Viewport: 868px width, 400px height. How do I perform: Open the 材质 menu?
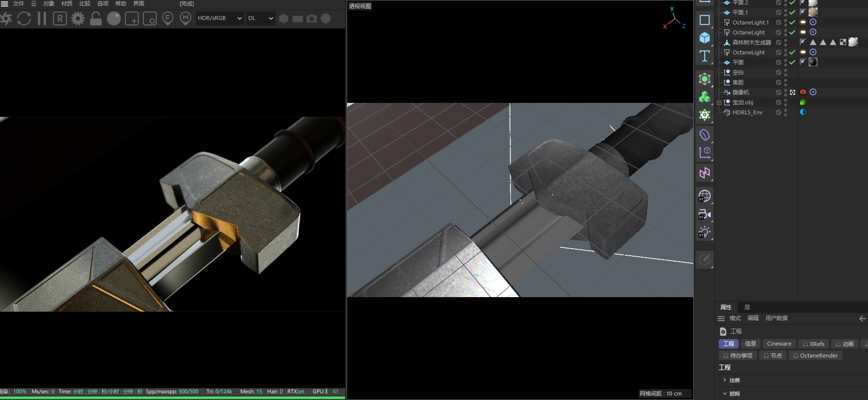(x=67, y=3)
